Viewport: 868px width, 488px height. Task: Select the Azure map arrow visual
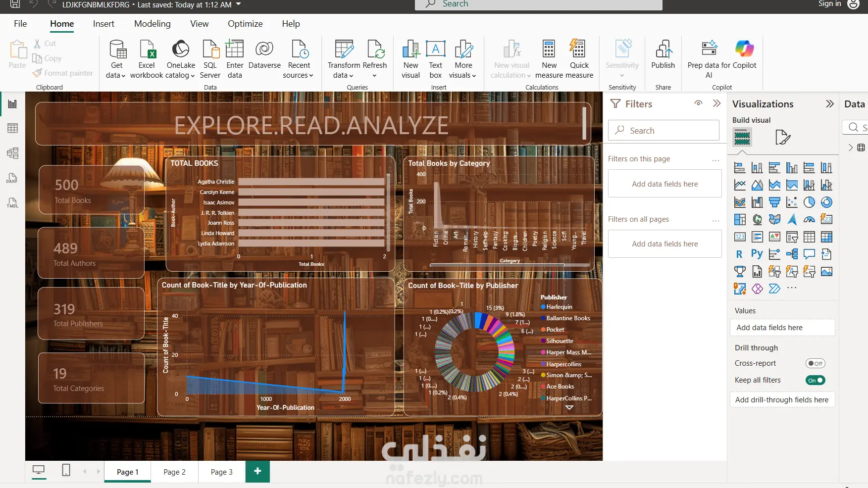point(792,219)
